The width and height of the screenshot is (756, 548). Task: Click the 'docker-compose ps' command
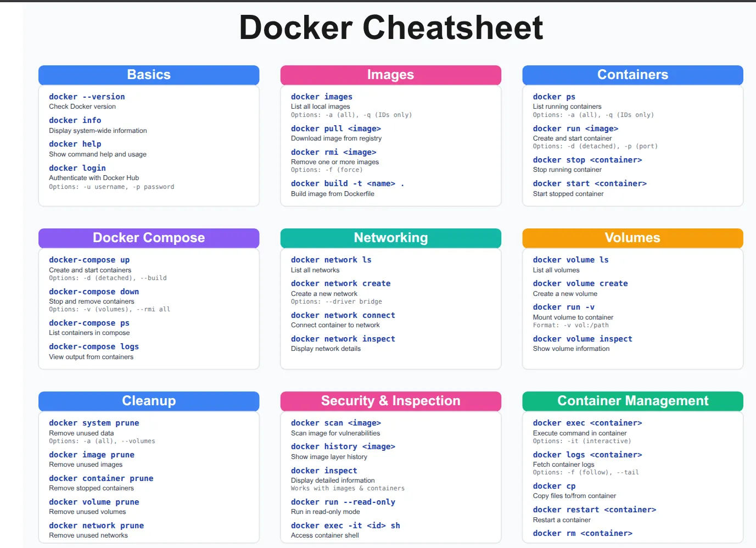[89, 323]
